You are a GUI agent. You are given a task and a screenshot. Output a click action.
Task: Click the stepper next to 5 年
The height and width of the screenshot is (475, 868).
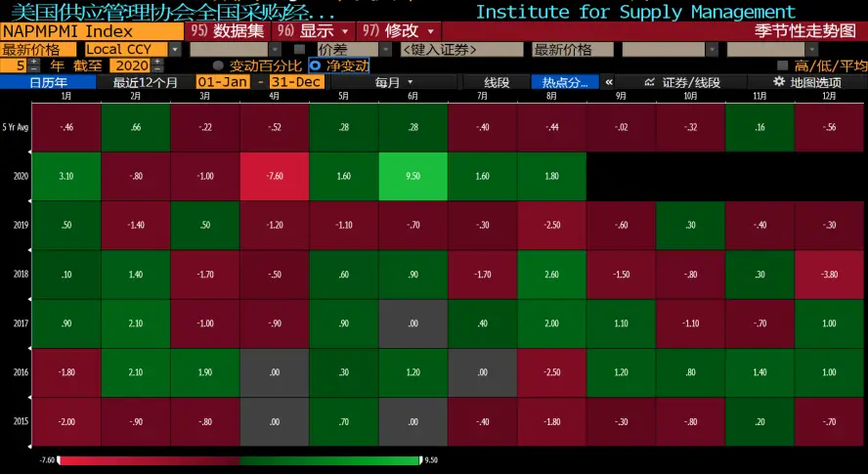pyautogui.click(x=34, y=65)
